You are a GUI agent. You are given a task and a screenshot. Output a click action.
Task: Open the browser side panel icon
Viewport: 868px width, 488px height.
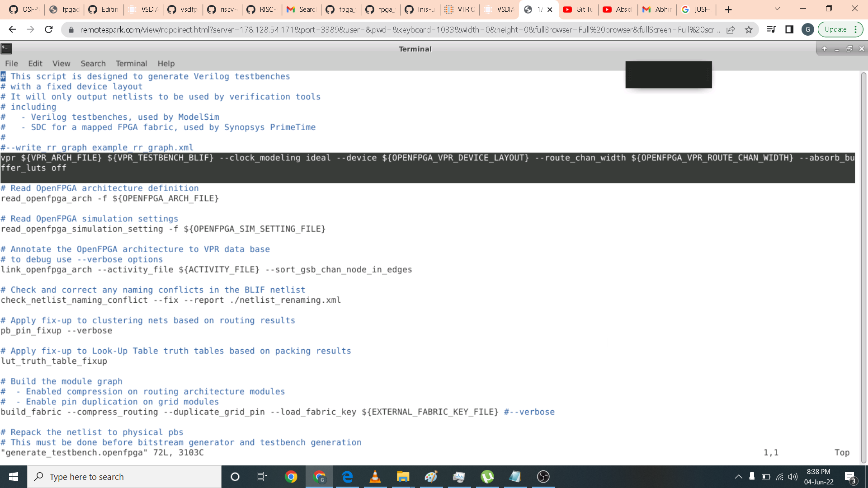[789, 29]
